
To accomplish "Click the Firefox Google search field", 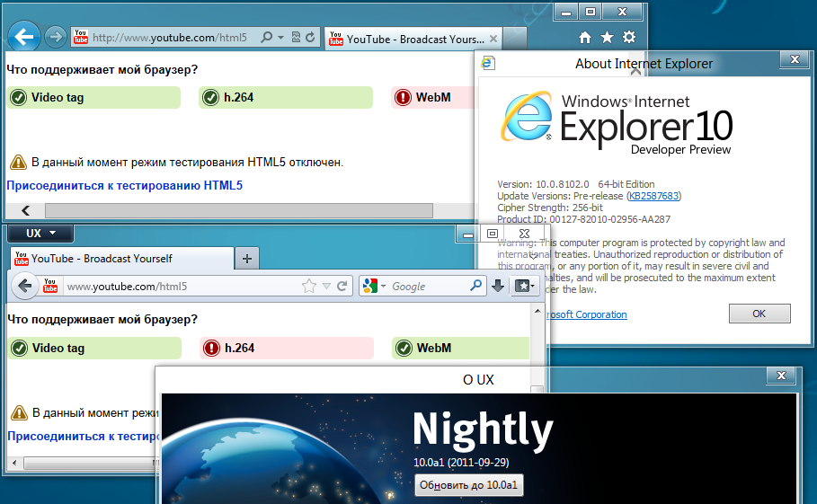I will tap(429, 287).
